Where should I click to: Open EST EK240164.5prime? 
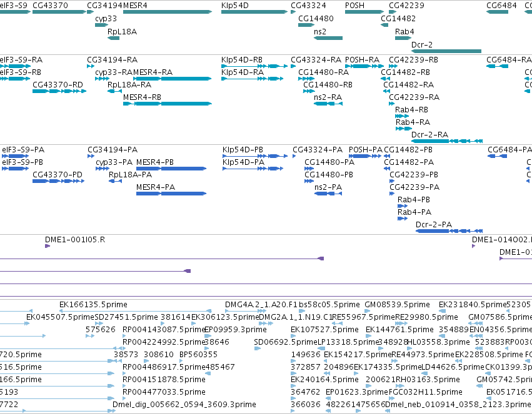293,386
